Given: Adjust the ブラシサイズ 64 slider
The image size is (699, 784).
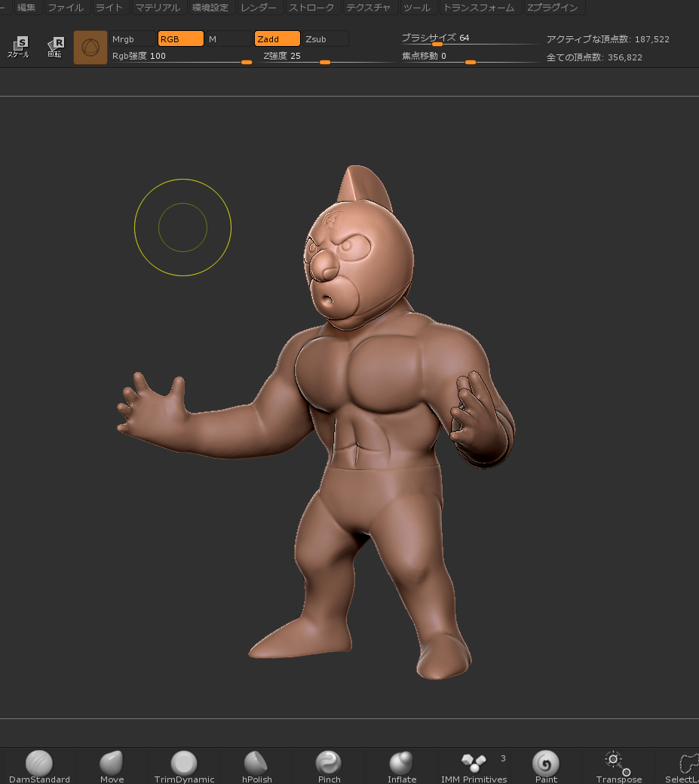Looking at the screenshot, I should tap(470, 39).
